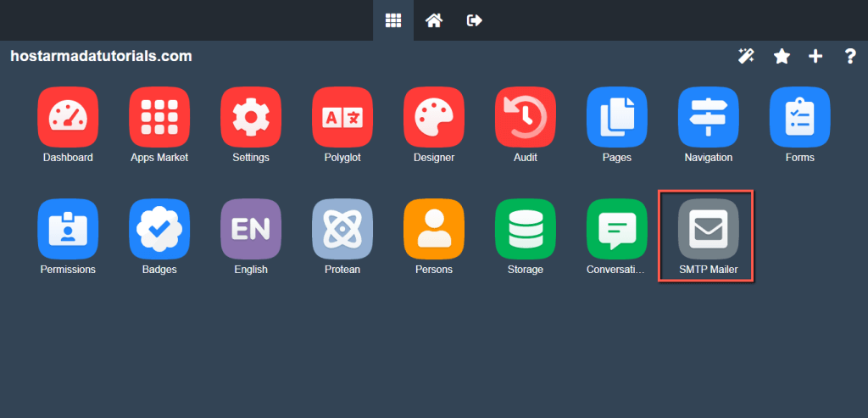
Task: Click the "Apps Market" label text
Action: point(159,158)
